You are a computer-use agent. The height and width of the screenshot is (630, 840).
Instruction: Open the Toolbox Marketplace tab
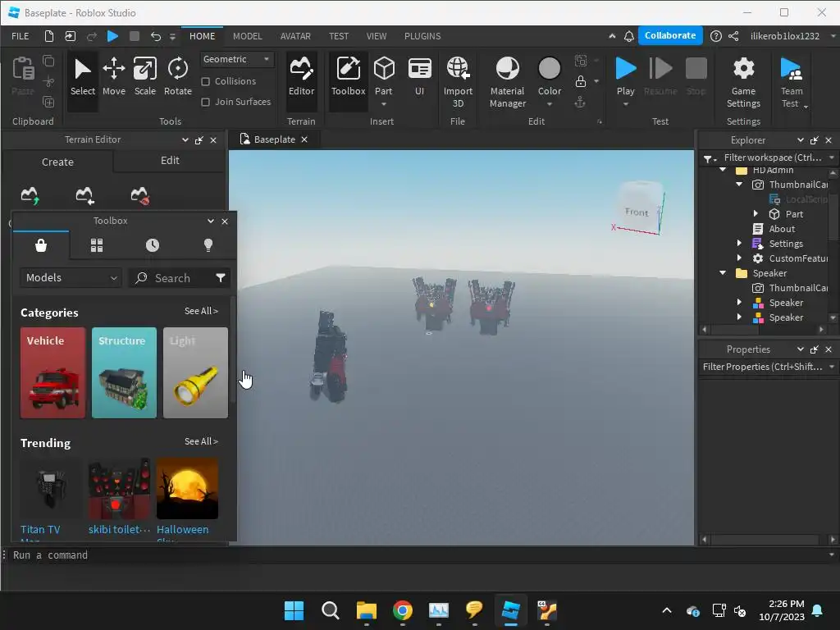pyautogui.click(x=41, y=245)
